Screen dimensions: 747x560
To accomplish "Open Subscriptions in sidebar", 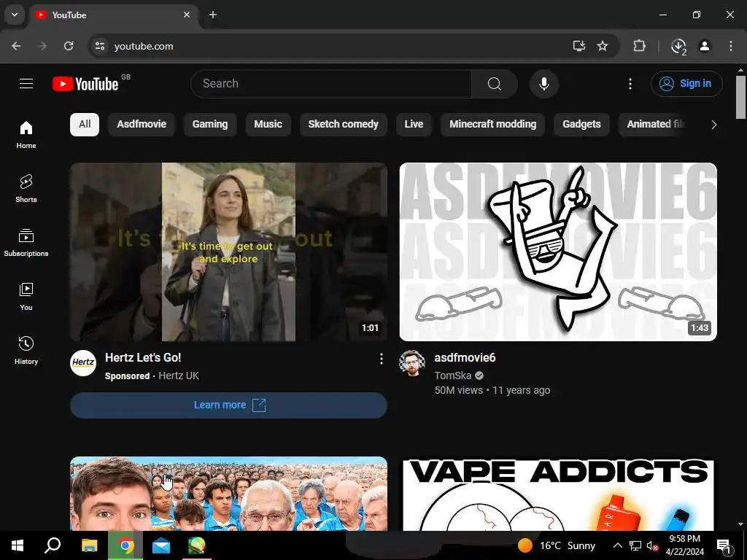I will 26,242.
